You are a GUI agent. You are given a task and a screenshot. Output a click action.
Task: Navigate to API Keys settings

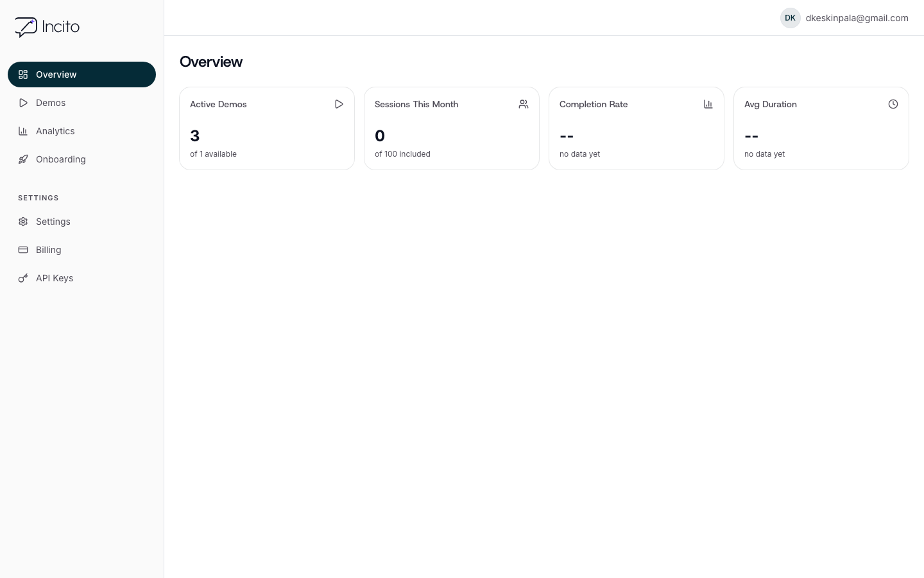tap(55, 278)
